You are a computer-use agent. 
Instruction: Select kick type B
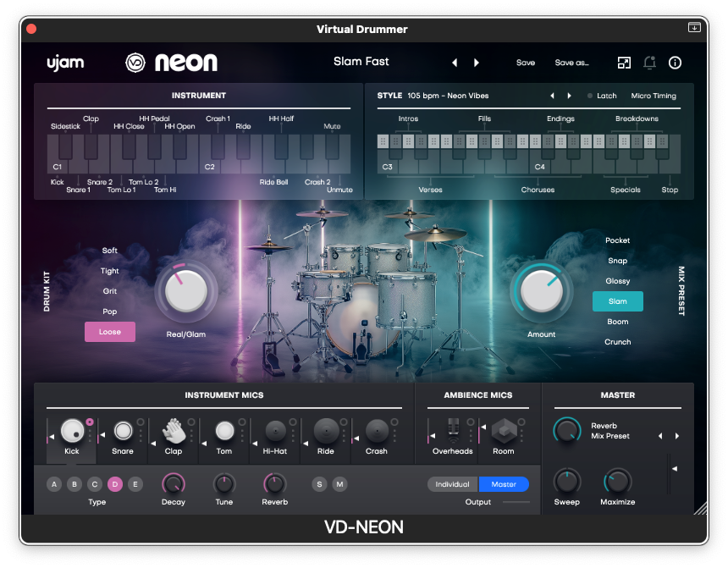pos(74,484)
